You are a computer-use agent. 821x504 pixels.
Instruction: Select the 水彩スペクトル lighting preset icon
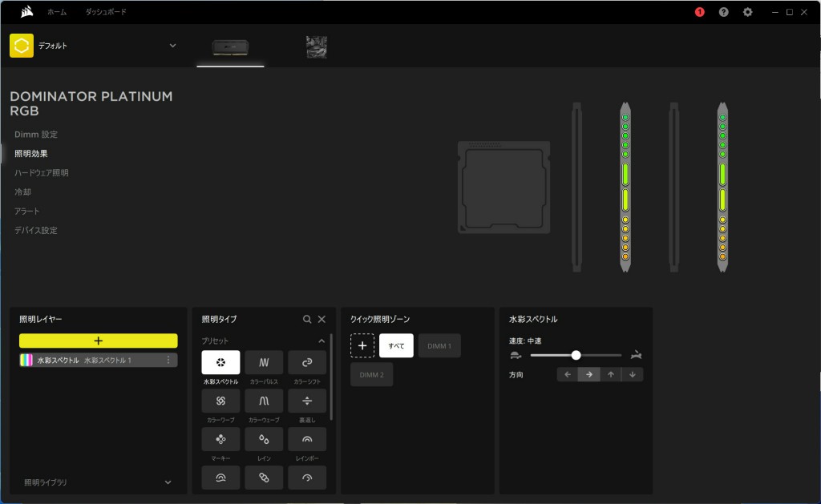click(220, 362)
